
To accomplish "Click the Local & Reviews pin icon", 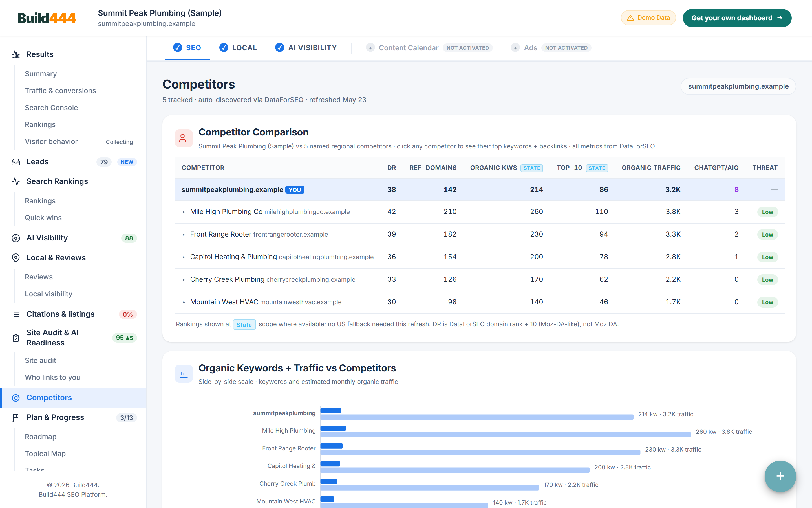I will (16, 258).
